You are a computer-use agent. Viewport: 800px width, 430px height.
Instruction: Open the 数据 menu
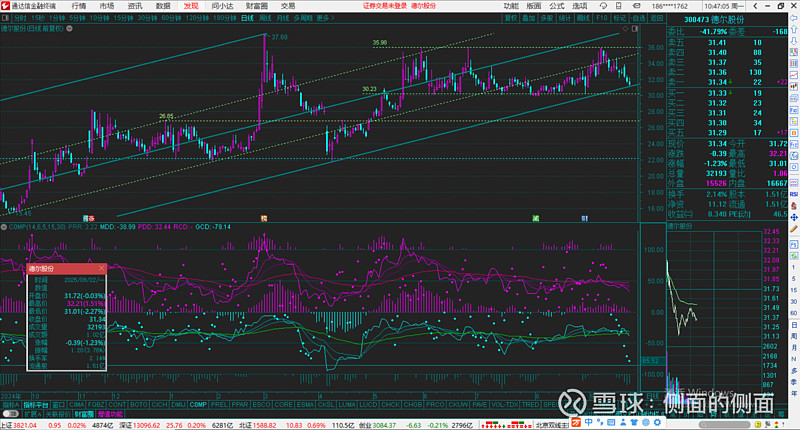163,6
